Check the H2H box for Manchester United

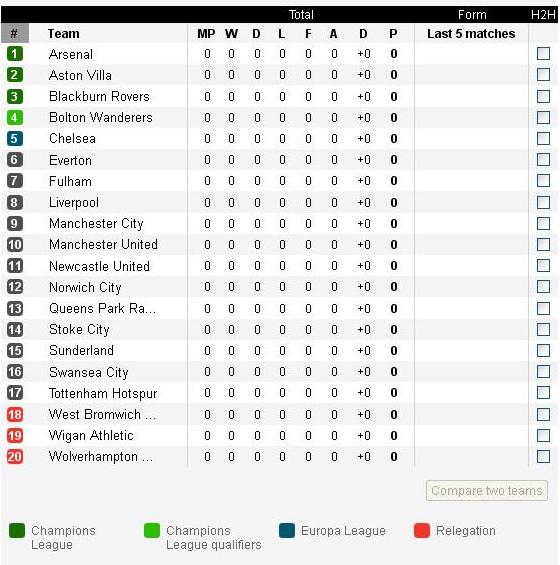543,245
